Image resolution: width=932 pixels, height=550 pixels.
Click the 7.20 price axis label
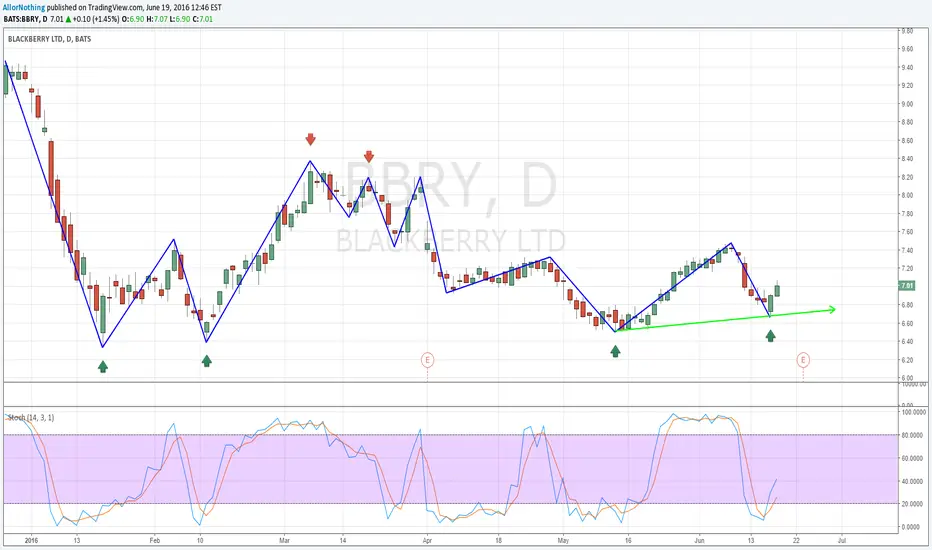(907, 269)
